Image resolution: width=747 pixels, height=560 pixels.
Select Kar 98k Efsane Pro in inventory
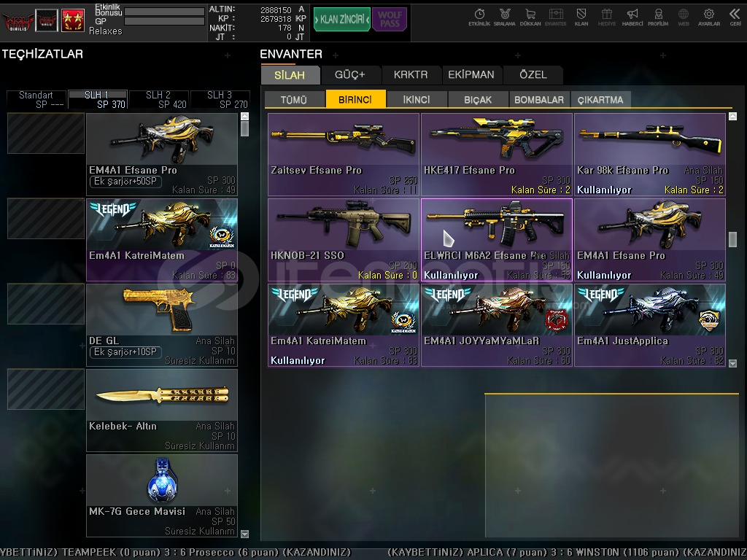pos(650,155)
